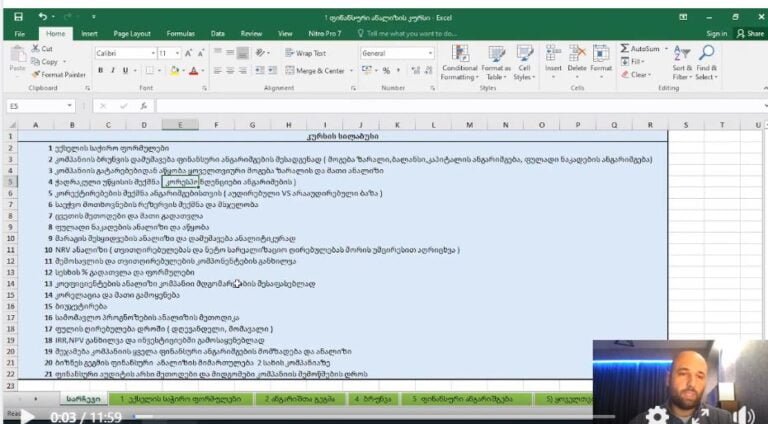Click the Orientation text angle icon
Image resolution: width=768 pixels, height=424 pixels.
click(261, 52)
